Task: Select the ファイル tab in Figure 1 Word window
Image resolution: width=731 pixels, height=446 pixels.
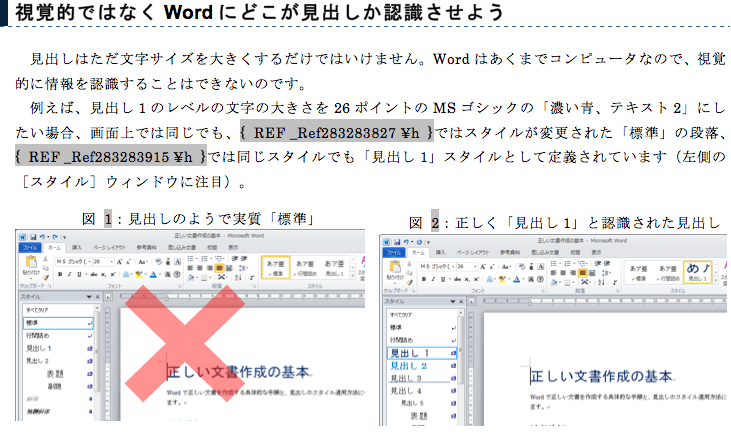Action: coord(30,247)
